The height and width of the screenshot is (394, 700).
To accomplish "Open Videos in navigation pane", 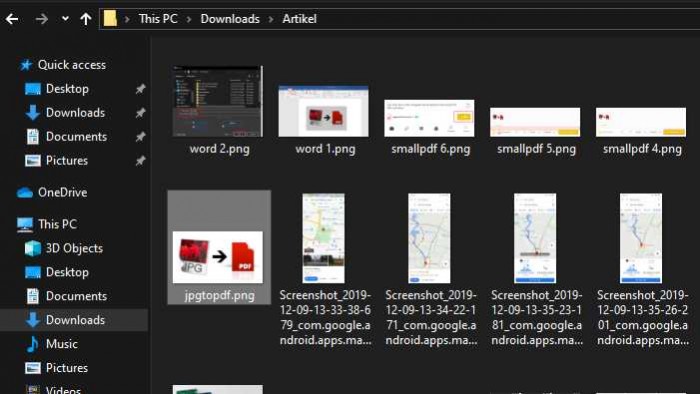I will coord(63,390).
